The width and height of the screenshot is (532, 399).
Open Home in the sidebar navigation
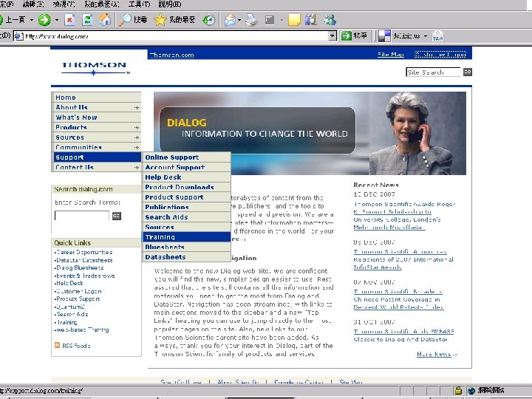click(x=96, y=98)
